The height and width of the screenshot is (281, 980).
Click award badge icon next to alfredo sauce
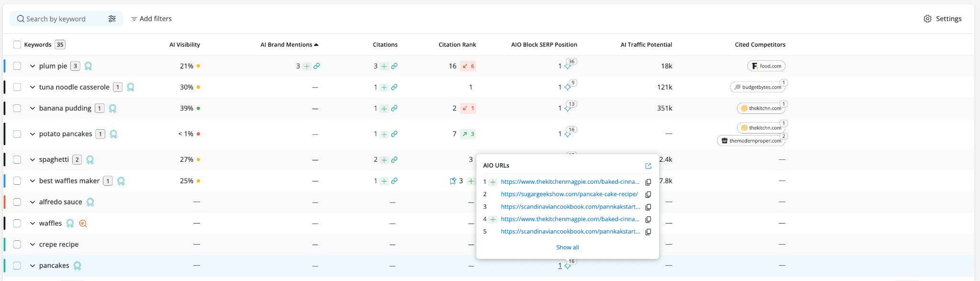[90, 202]
